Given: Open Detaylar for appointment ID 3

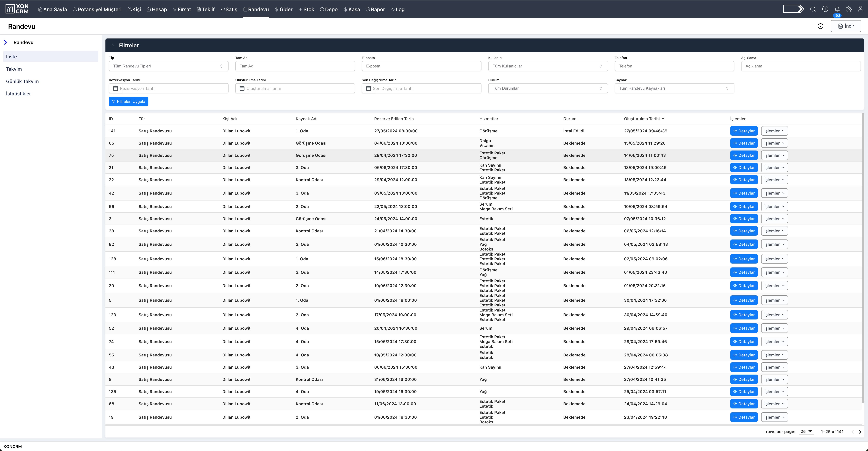Looking at the screenshot, I should tap(744, 219).
